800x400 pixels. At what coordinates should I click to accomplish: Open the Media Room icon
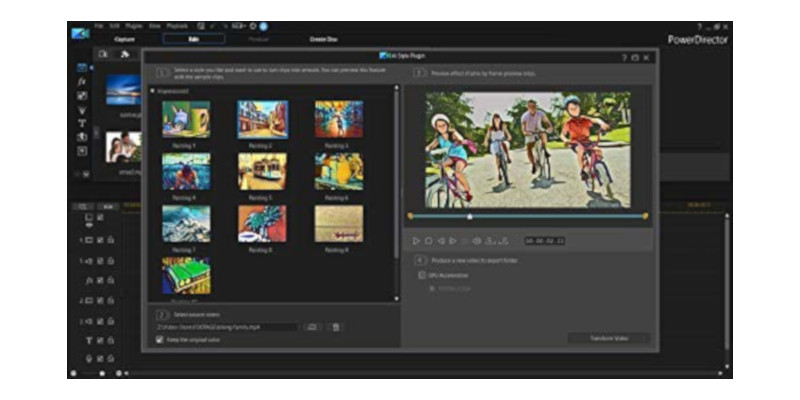coord(82,67)
